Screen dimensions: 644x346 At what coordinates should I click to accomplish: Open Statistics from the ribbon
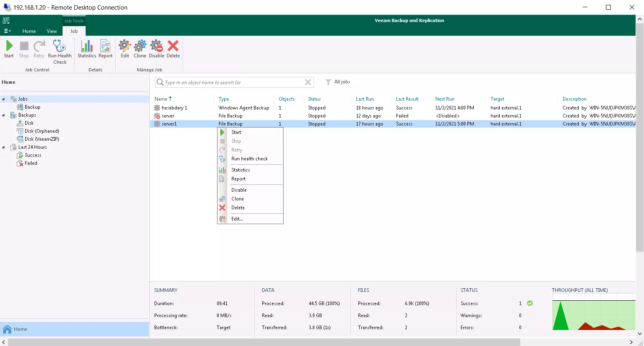click(x=87, y=49)
